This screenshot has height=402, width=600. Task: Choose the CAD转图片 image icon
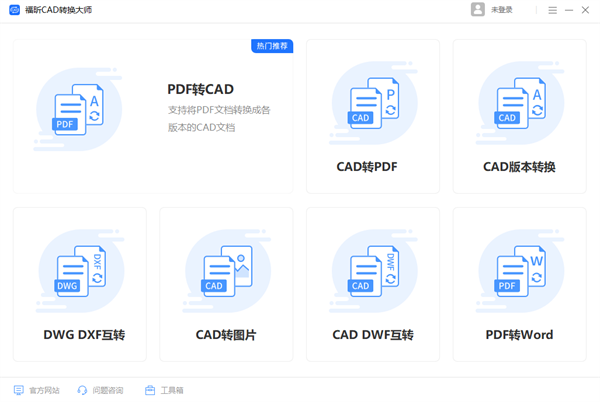click(227, 271)
